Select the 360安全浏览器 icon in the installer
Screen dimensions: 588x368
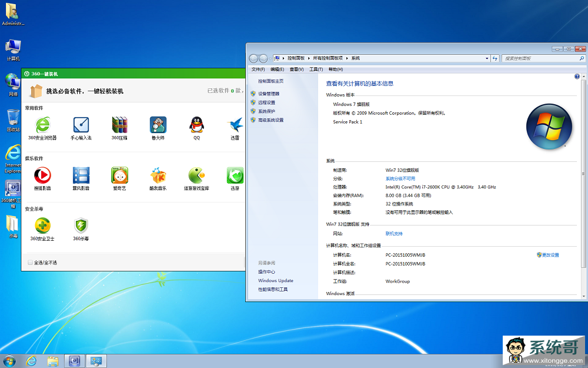pos(42,125)
